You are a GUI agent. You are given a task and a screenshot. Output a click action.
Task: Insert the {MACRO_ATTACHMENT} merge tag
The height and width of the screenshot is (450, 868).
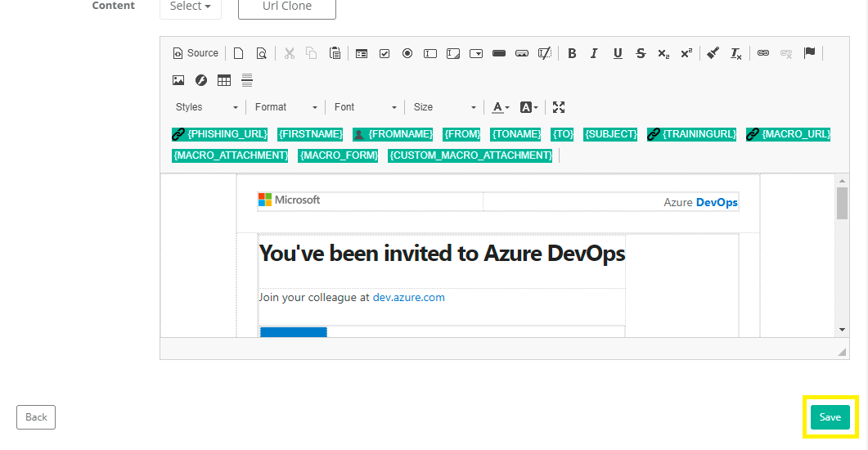point(230,155)
